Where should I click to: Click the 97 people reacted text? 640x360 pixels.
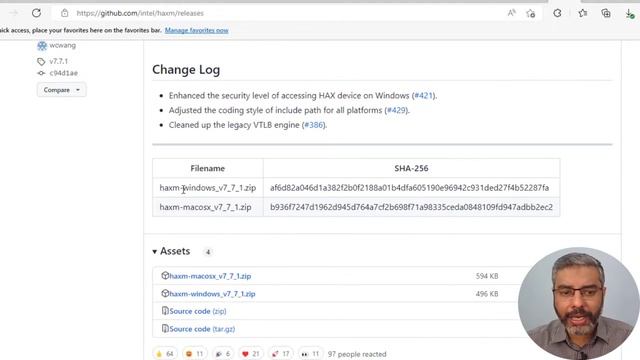pos(357,354)
